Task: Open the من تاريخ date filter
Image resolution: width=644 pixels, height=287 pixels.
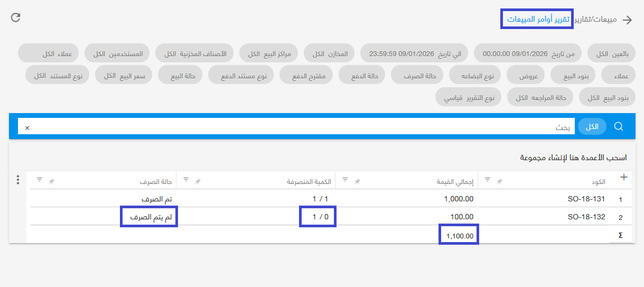Action: 528,53
